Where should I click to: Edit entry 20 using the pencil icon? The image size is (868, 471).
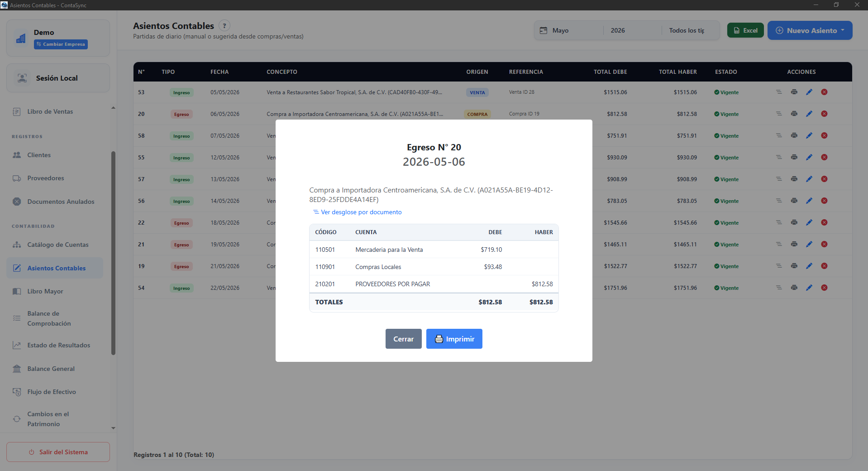(809, 114)
